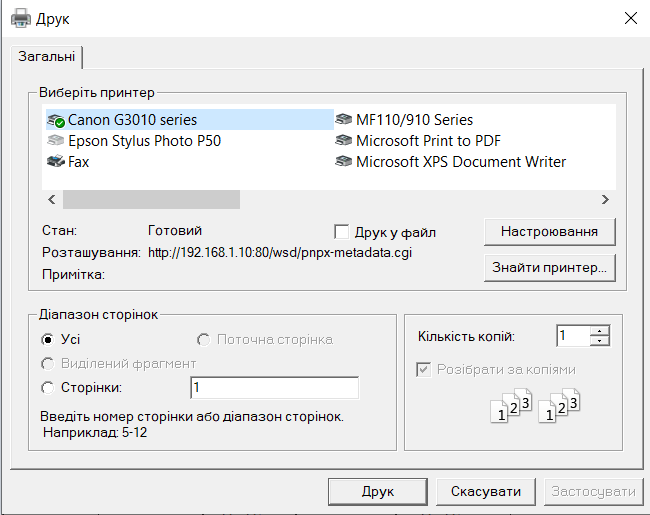Click the Діапазон сторінок group label
This screenshot has width=650, height=515.
point(98,314)
